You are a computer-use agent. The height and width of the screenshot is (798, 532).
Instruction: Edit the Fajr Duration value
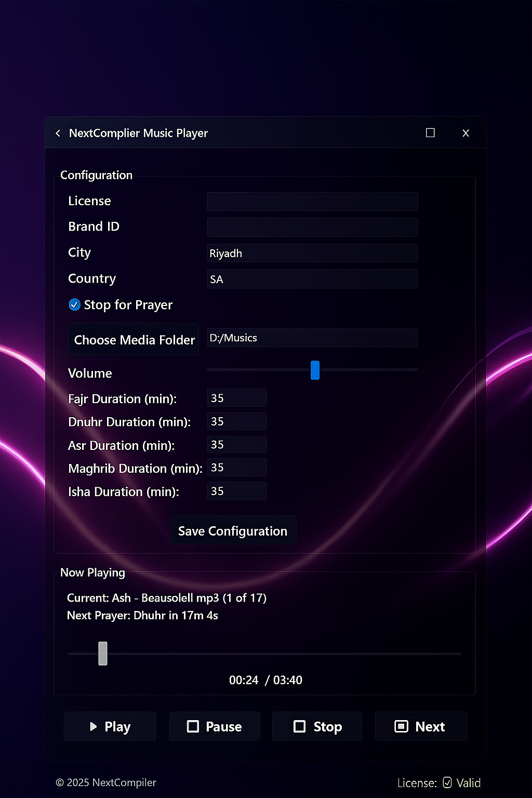coord(236,398)
